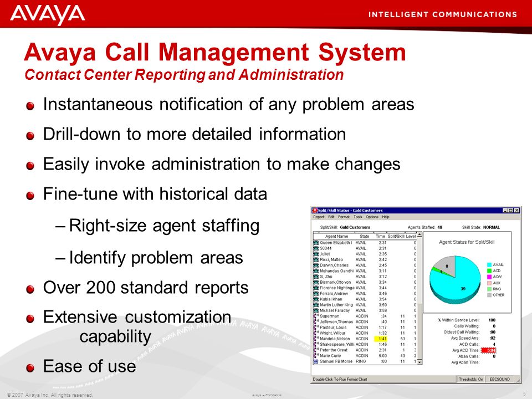
Task: Click the Avg Speed Ans value :02
Action: click(492, 338)
